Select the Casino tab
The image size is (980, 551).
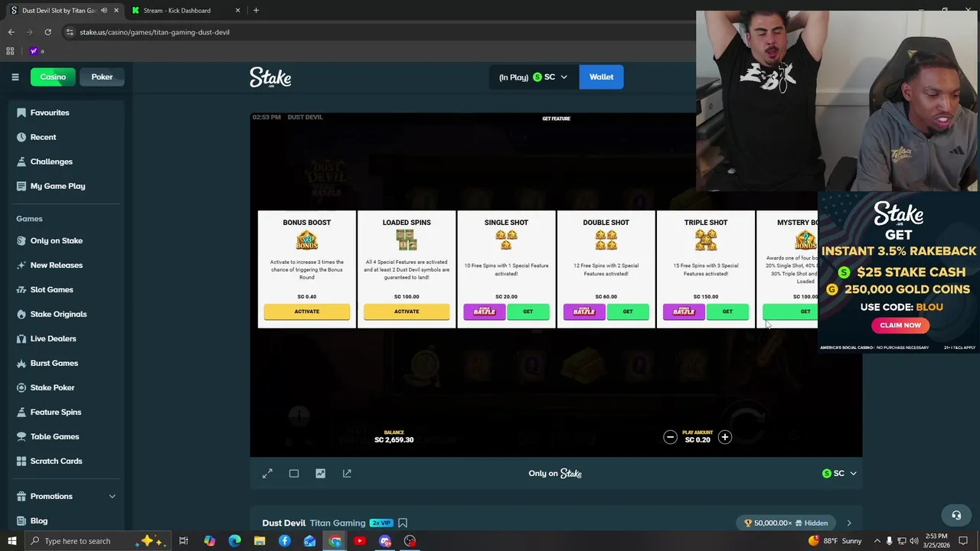coord(53,77)
